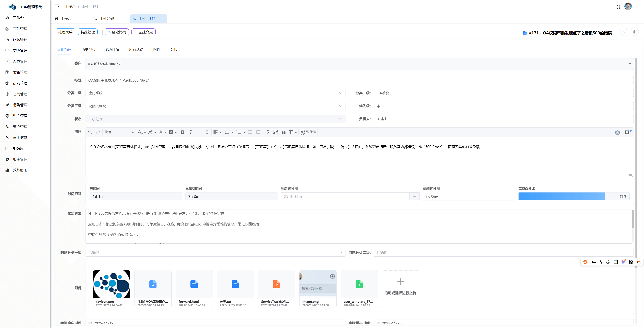
Task: Open the AI robot assistant icon
Action: point(617,132)
